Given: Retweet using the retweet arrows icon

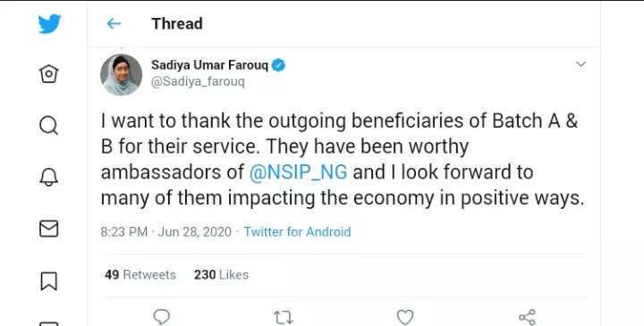Looking at the screenshot, I should click(283, 317).
